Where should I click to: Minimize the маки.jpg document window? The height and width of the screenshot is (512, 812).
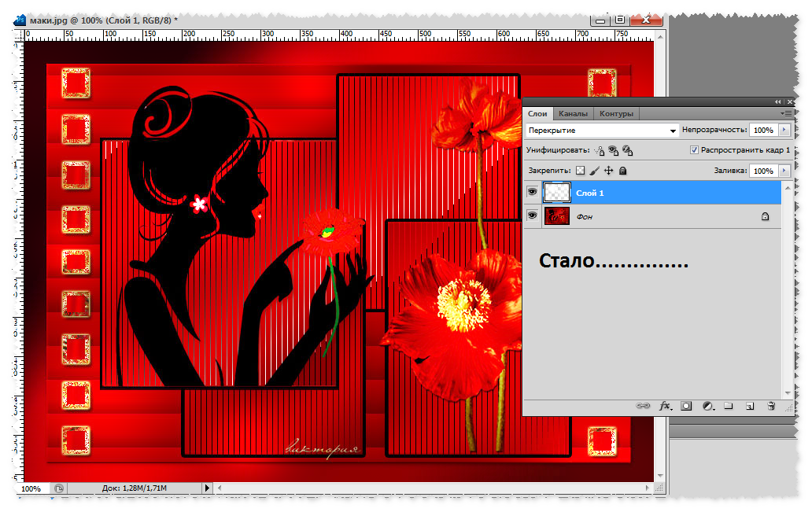tap(600, 20)
